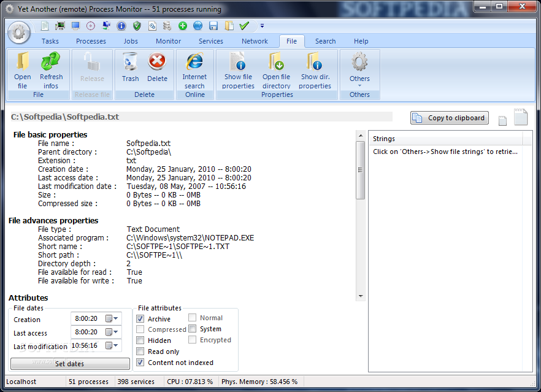Click the properties panel scrollbar thumb
This screenshot has height=392, width=541.
(x=361, y=170)
